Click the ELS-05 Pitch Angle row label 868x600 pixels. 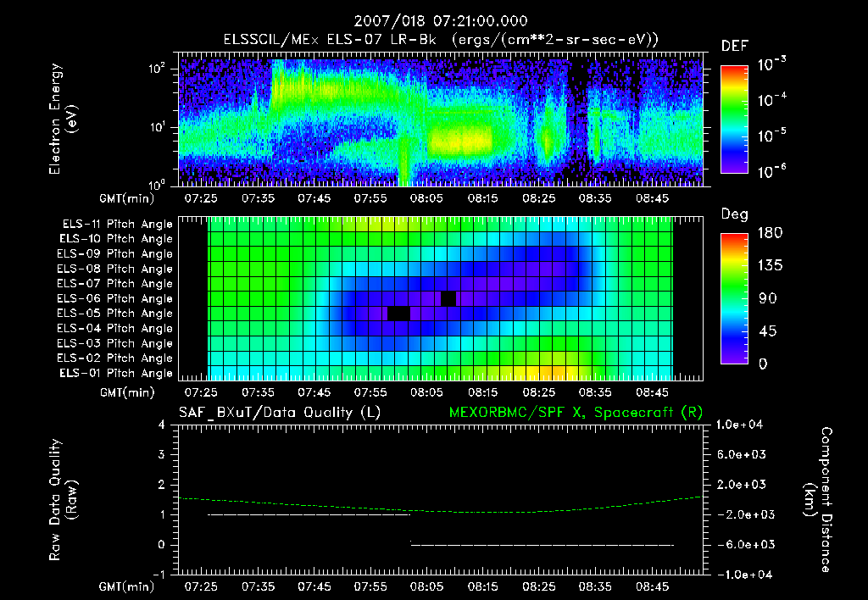[115, 314]
